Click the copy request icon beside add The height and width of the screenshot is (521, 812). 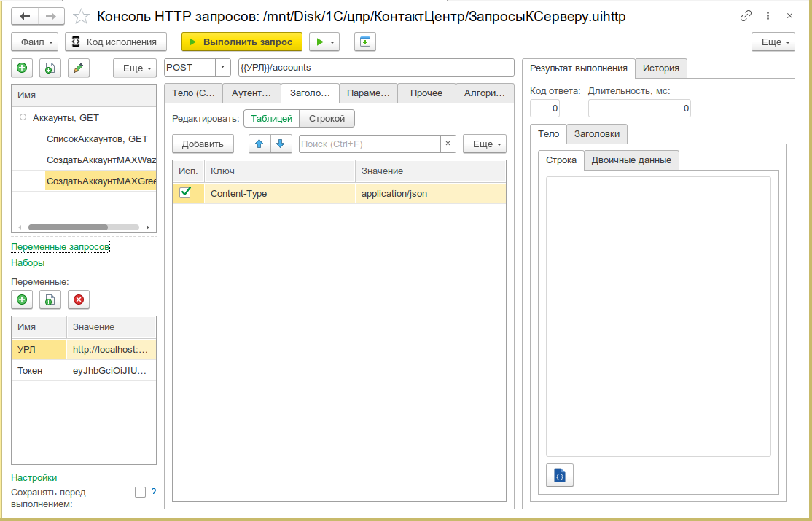pyautogui.click(x=50, y=68)
